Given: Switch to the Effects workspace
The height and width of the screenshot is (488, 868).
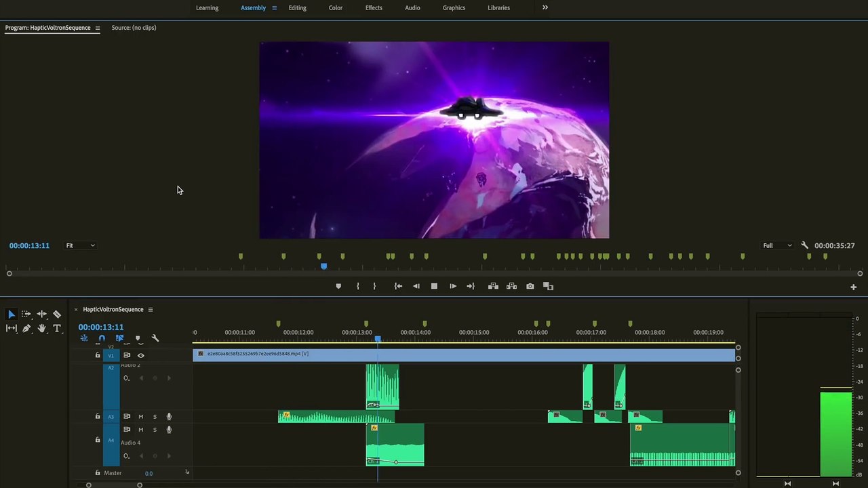Looking at the screenshot, I should 374,8.
